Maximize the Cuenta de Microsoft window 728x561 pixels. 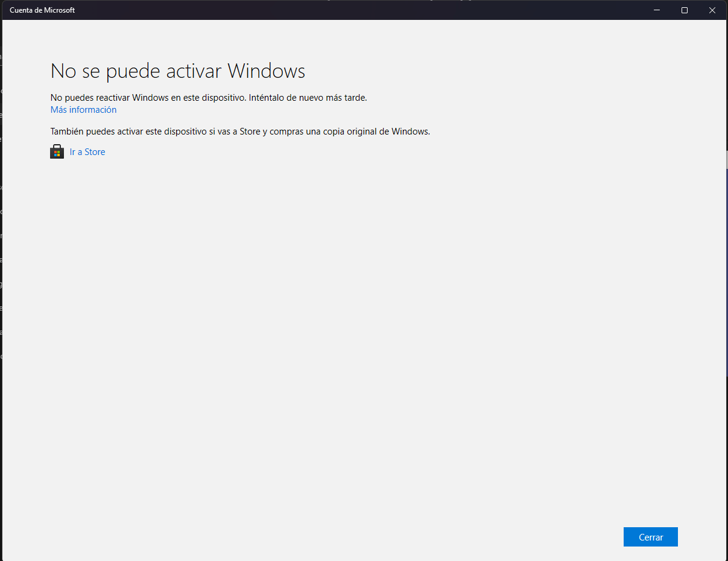click(x=685, y=10)
